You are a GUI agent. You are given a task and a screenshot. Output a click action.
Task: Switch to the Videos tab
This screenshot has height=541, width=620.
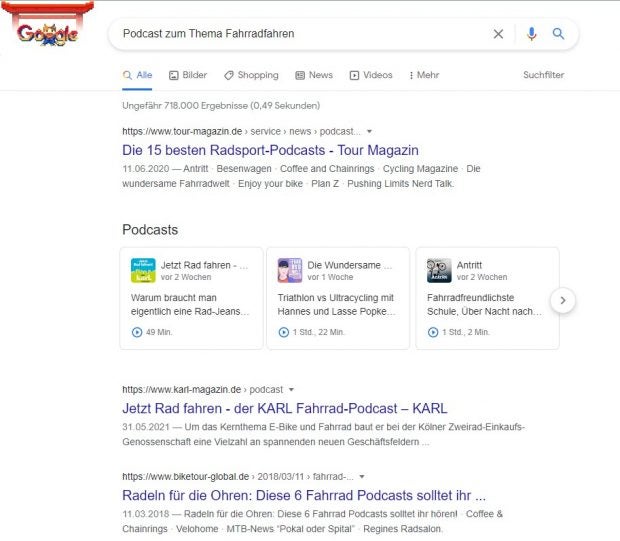pos(370,75)
